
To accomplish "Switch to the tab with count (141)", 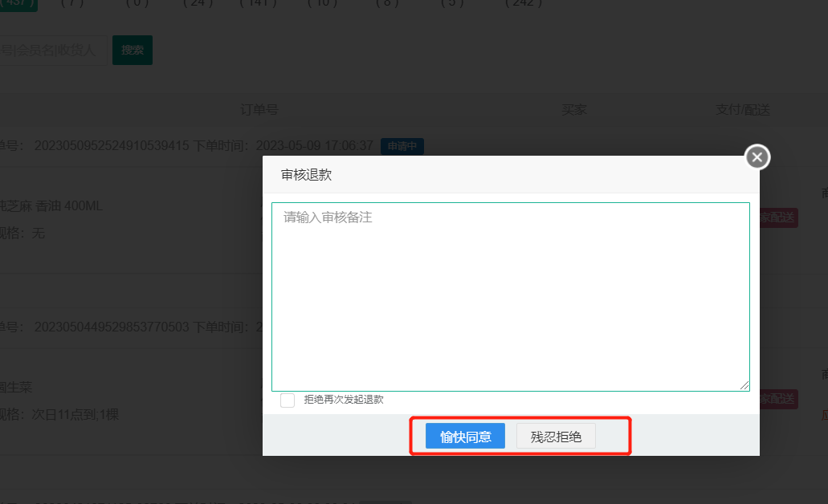I will pos(259,3).
